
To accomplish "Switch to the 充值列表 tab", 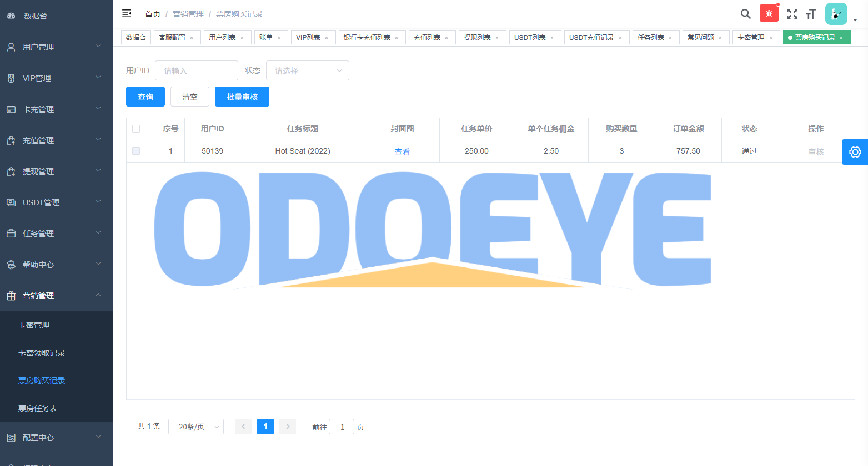I will click(427, 37).
